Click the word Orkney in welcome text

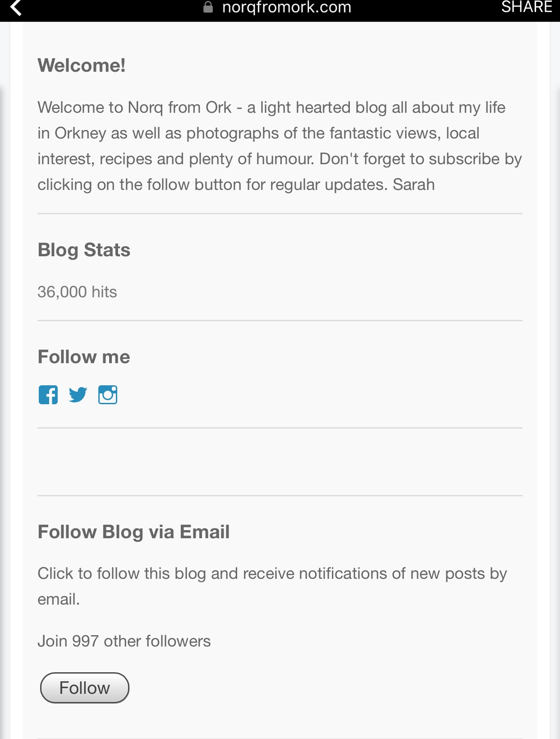pyautogui.click(x=80, y=133)
